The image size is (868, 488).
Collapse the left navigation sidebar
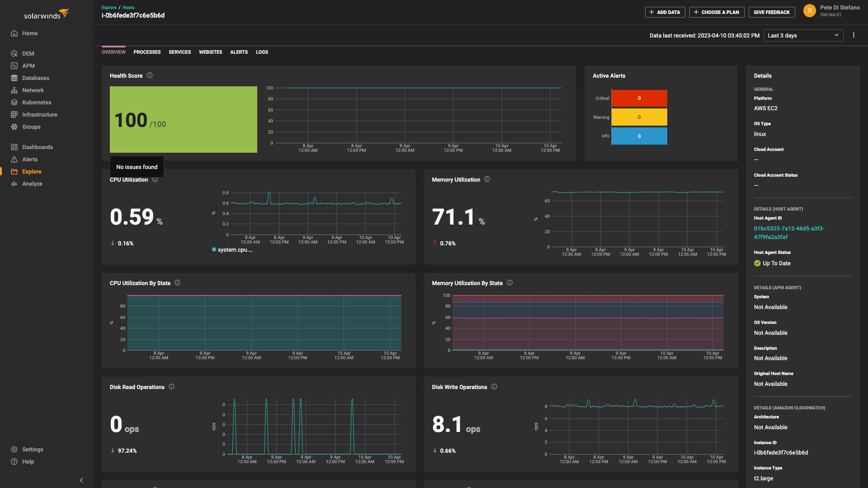(x=81, y=480)
